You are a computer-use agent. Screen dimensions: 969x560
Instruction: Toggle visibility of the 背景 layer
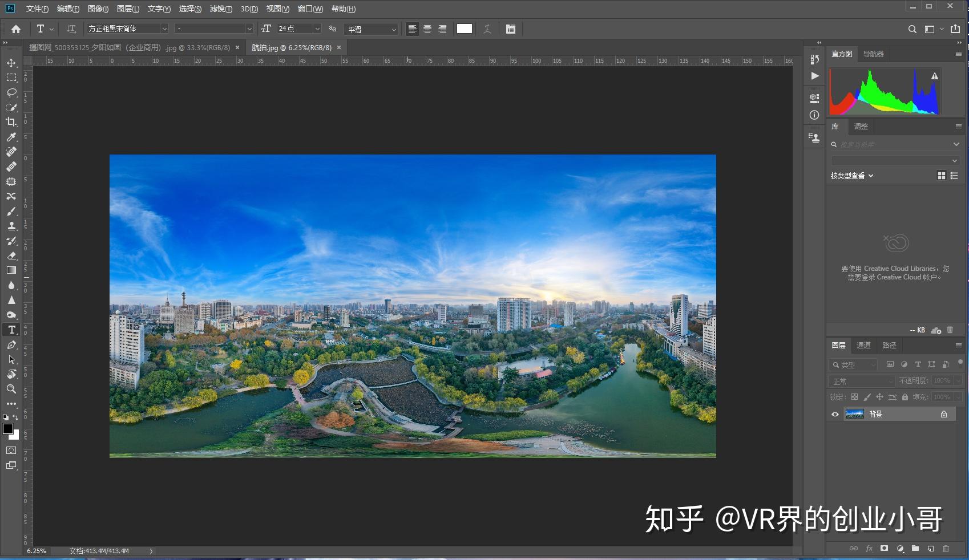point(835,415)
